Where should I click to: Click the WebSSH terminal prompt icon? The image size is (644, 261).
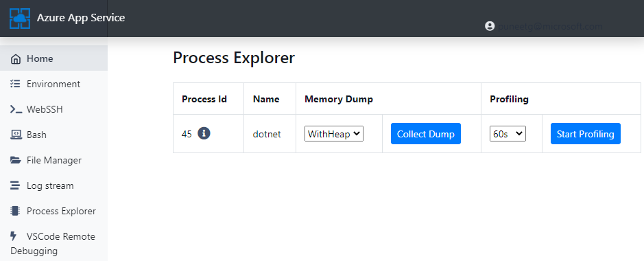[16, 109]
